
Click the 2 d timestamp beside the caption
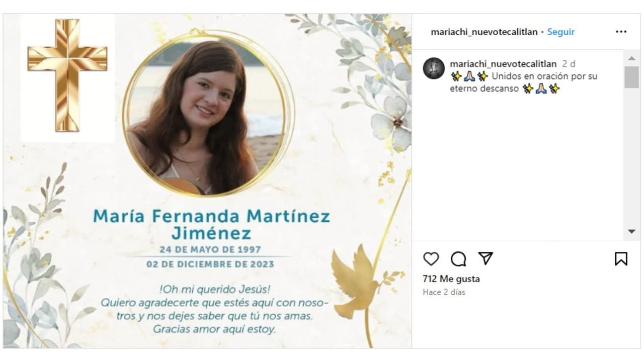[x=568, y=64]
